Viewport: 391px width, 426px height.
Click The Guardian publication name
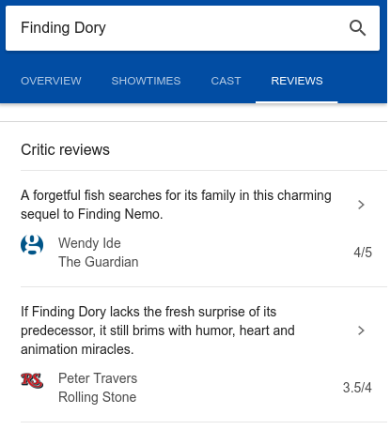(x=98, y=262)
